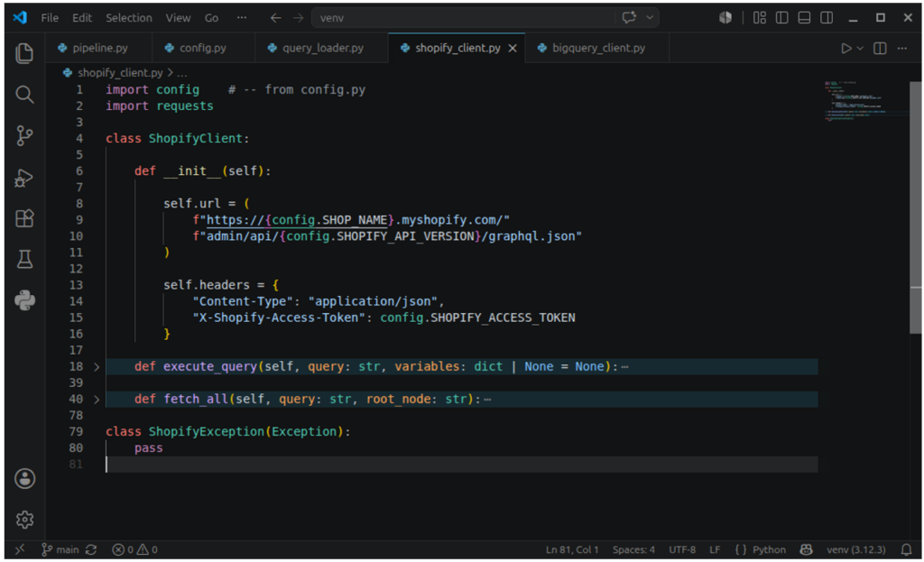
Task: Click folded code ellipsis after execute_query
Action: click(x=625, y=367)
